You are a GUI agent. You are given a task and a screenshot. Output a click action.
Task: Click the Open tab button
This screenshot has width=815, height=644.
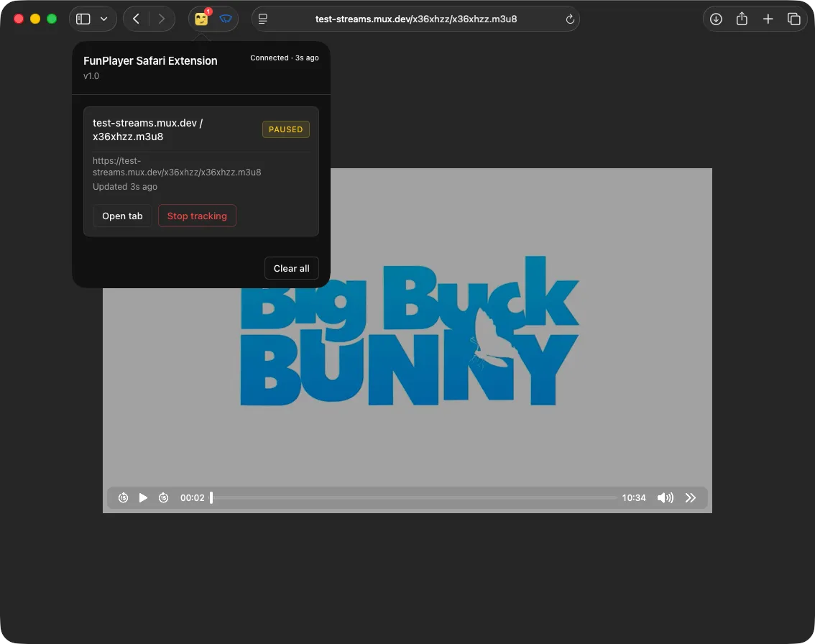click(122, 216)
